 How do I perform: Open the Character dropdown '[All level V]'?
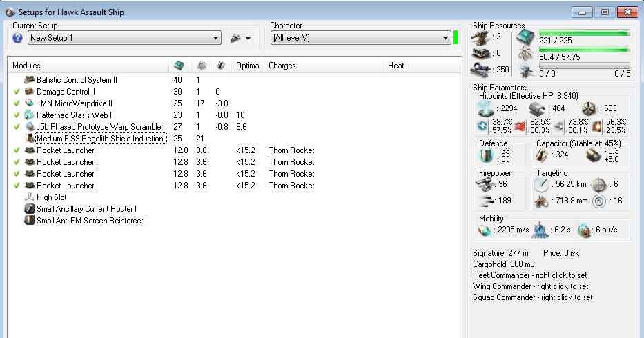point(360,38)
